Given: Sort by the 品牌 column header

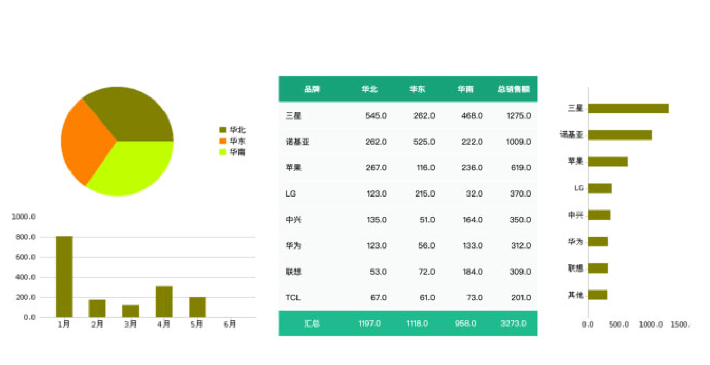Looking at the screenshot, I should pyautogui.click(x=312, y=89).
